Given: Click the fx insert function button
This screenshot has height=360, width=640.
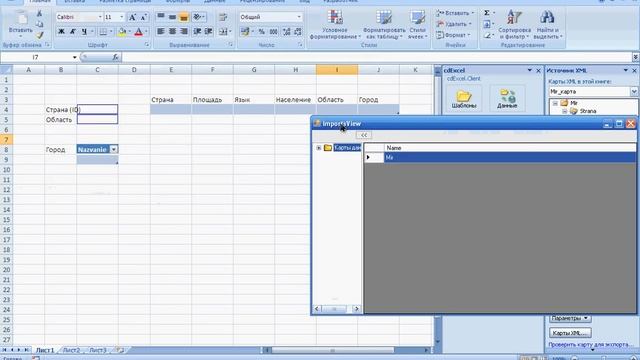Looking at the screenshot, I should [116, 57].
